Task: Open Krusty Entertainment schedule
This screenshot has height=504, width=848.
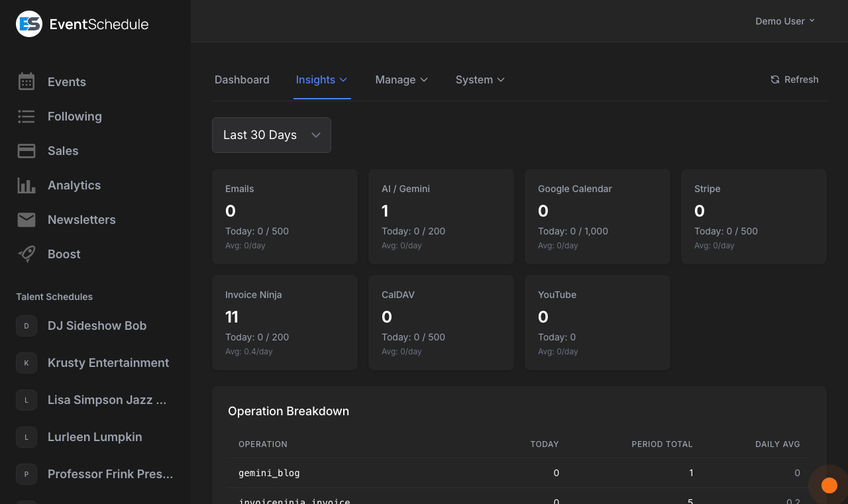Action: click(109, 363)
